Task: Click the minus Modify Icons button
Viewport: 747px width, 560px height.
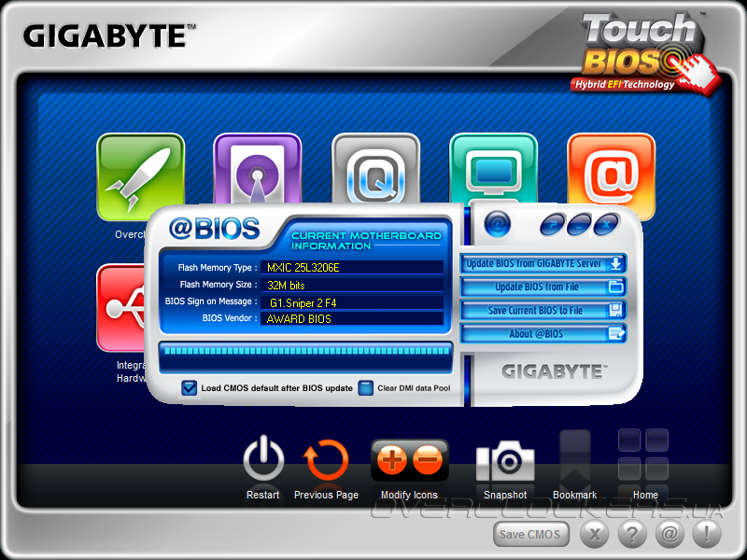Action: [x=428, y=460]
